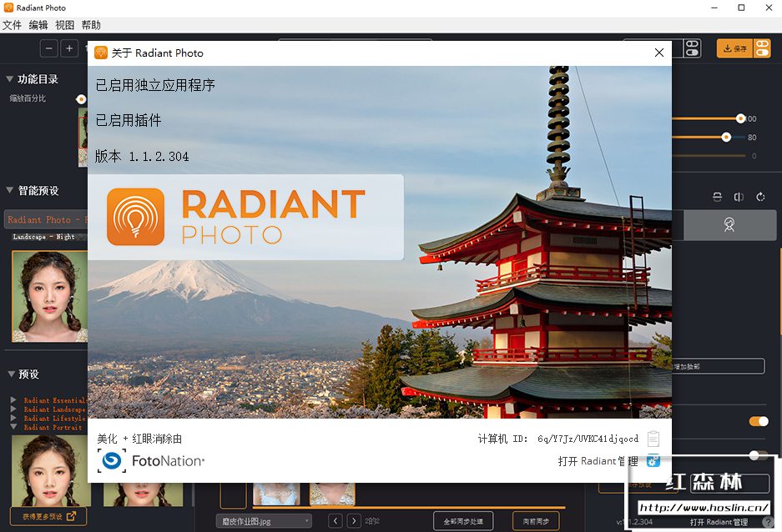Collapse Radiant Portrait preset group
This screenshot has height=532, width=782.
pyautogui.click(x=13, y=427)
